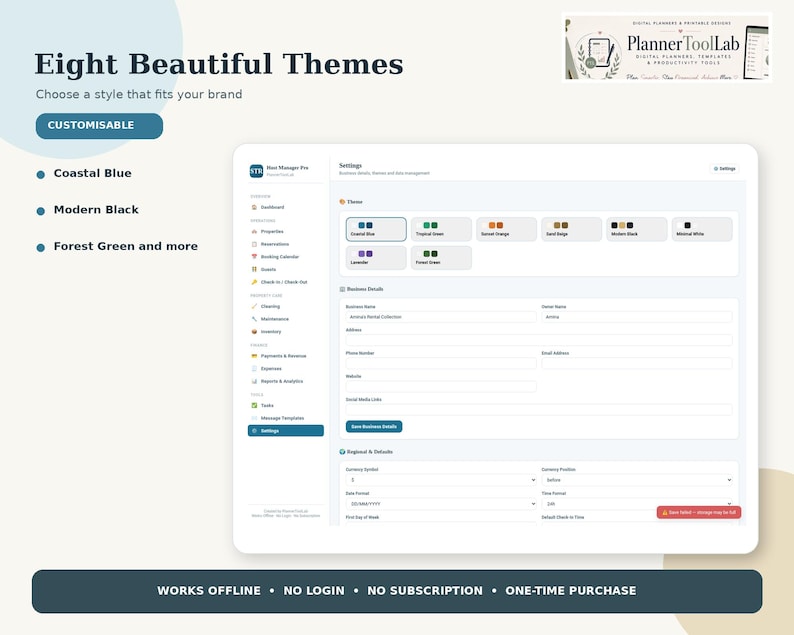Click the Business Details section heading
The width and height of the screenshot is (794, 635).
[361, 289]
